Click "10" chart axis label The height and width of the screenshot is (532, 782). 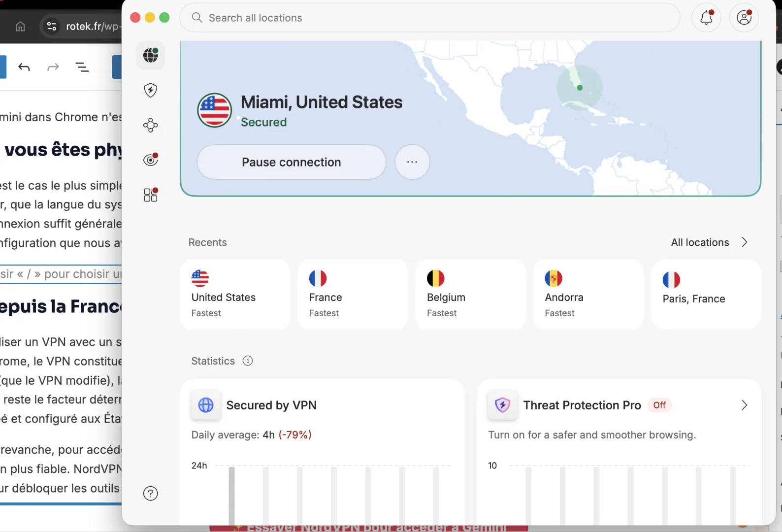[492, 465]
